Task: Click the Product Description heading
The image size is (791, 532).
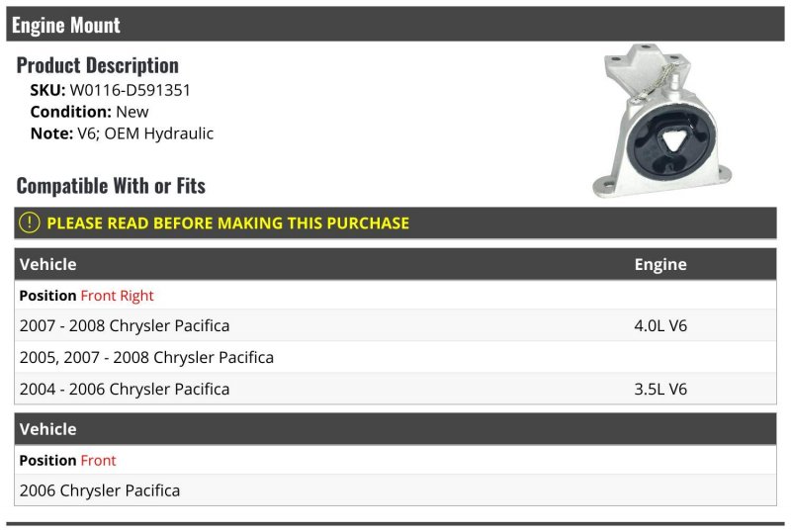Action: click(97, 65)
